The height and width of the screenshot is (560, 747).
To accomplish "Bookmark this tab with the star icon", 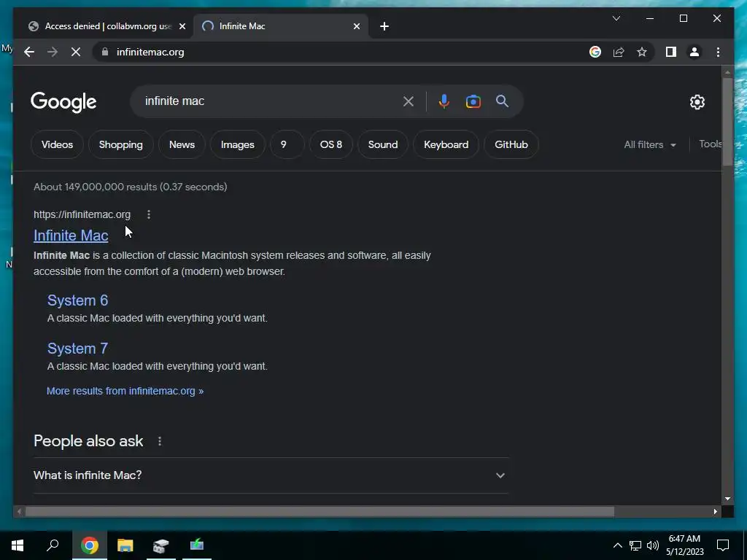I will (x=642, y=52).
